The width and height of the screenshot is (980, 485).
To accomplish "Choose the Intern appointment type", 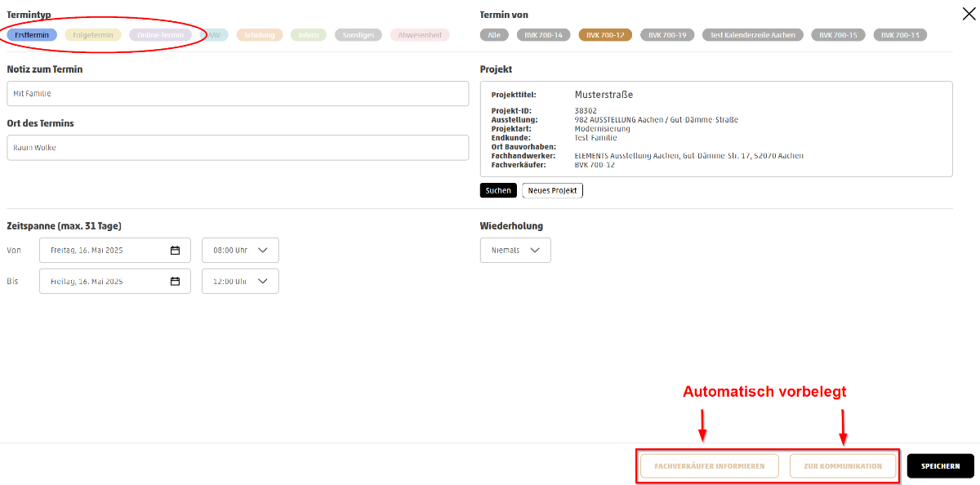I will coord(308,35).
